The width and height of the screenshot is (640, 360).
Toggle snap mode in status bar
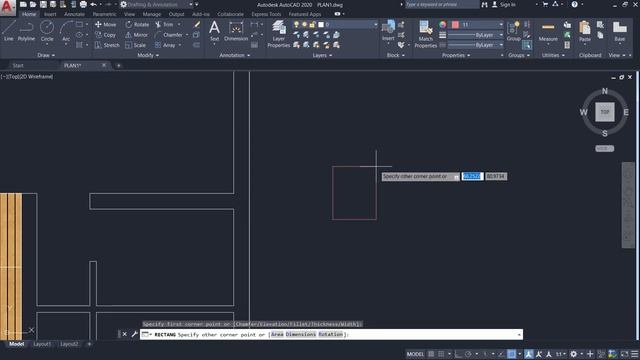pos(441,354)
